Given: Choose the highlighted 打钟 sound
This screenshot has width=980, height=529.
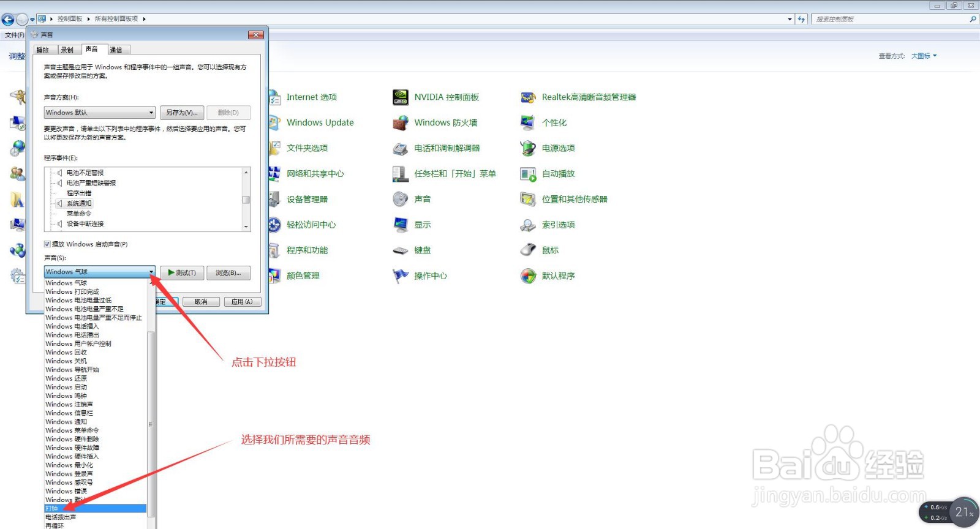Looking at the screenshot, I should tap(96, 509).
